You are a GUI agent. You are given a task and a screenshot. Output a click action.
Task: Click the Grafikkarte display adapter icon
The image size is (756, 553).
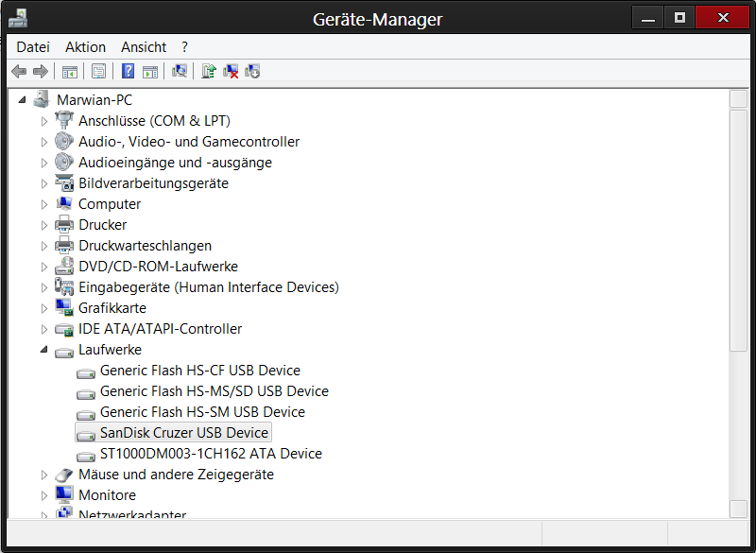(x=64, y=307)
